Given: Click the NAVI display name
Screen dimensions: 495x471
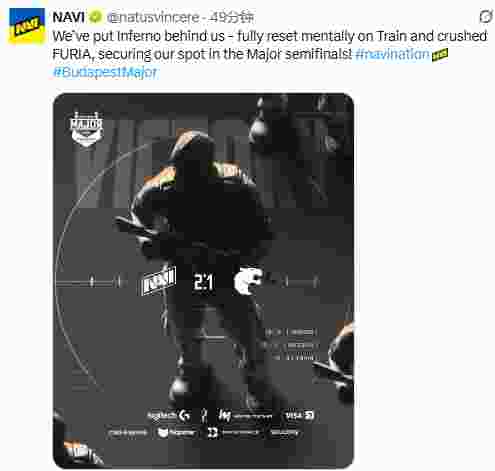Looking at the screenshot, I should coord(68,17).
